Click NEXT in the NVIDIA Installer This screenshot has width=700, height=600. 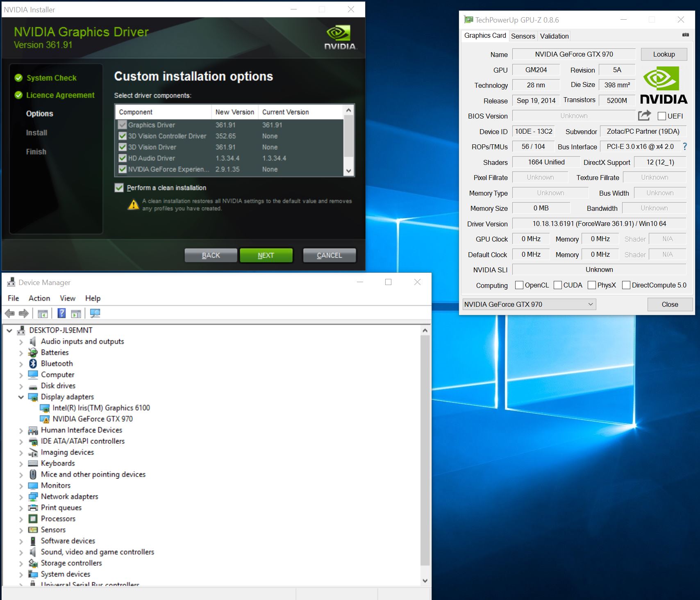coord(266,255)
